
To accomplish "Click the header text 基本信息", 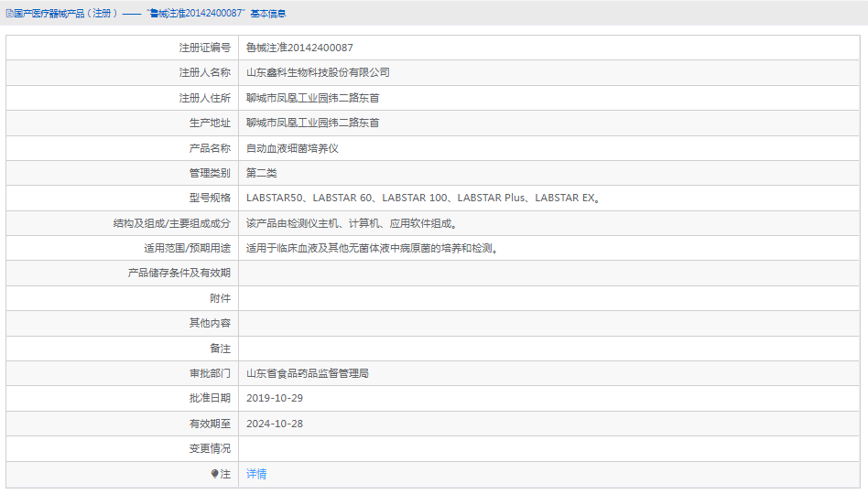I will click(x=268, y=14).
